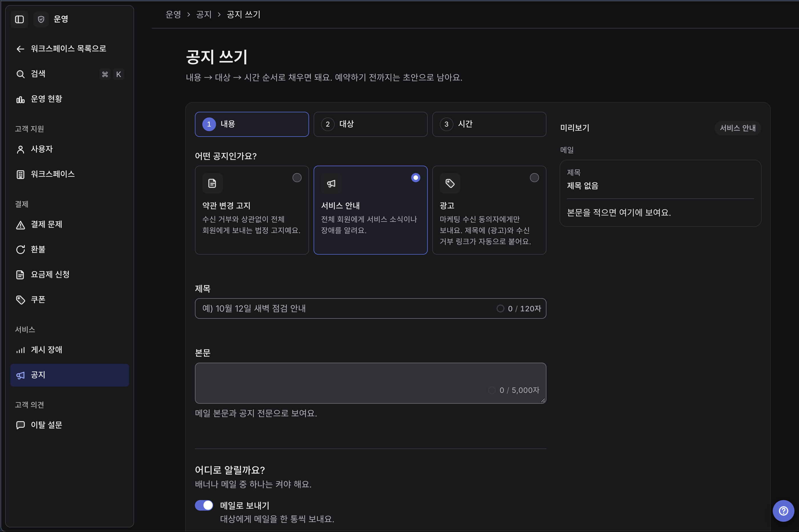799x532 pixels.
Task: Open search via the magnifier icon
Action: coord(20,74)
